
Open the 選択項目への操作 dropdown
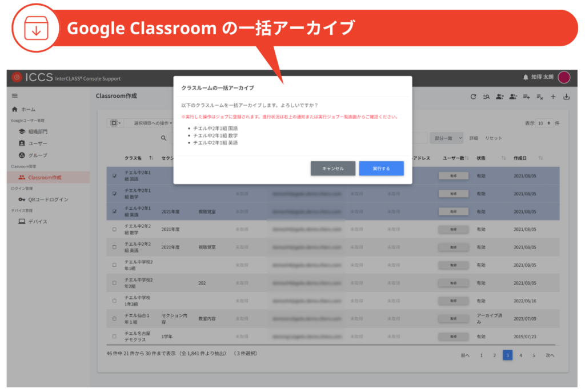pos(153,123)
